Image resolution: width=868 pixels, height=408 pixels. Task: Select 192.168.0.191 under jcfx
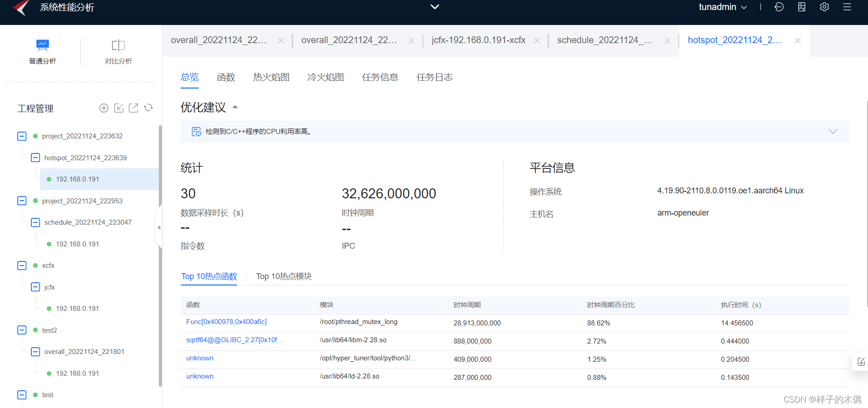coord(77,309)
